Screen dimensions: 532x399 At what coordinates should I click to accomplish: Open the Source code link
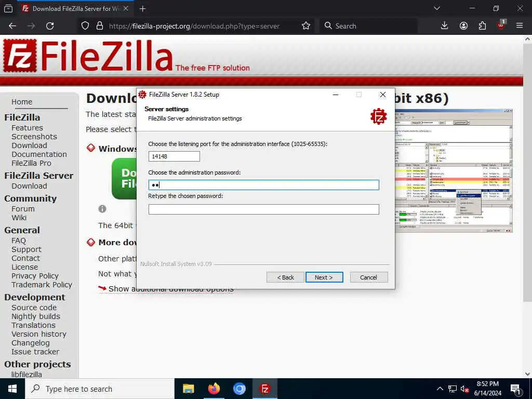click(x=34, y=308)
